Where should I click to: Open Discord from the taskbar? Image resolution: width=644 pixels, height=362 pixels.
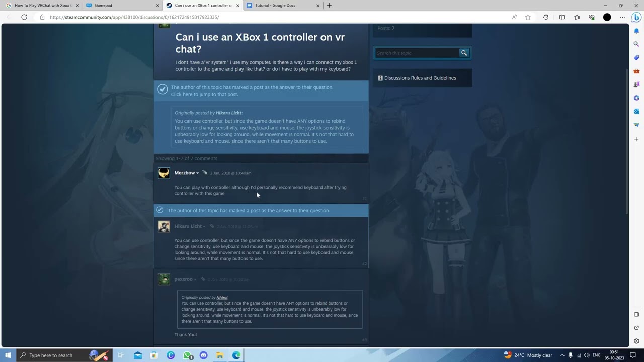(203, 355)
